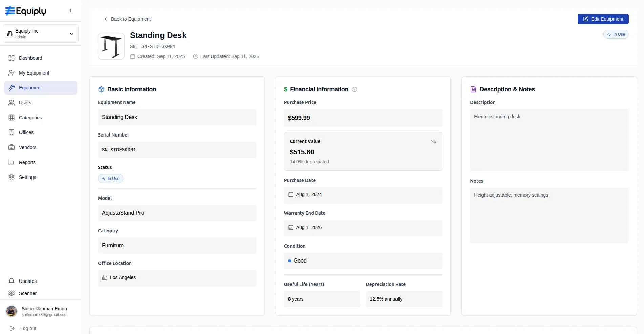The width and height of the screenshot is (644, 334).
Task: Click the Settings gear icon
Action: click(x=12, y=177)
